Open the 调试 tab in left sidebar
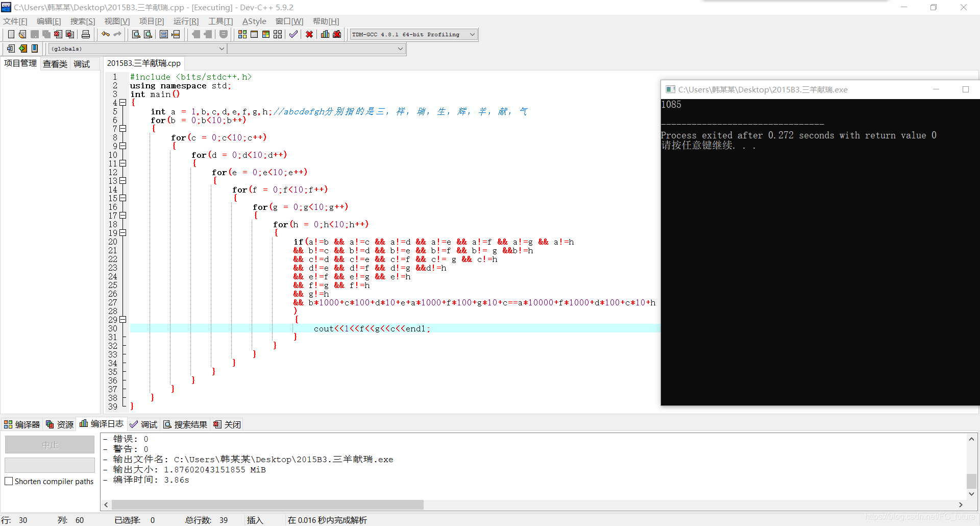The image size is (980, 526). coord(82,64)
